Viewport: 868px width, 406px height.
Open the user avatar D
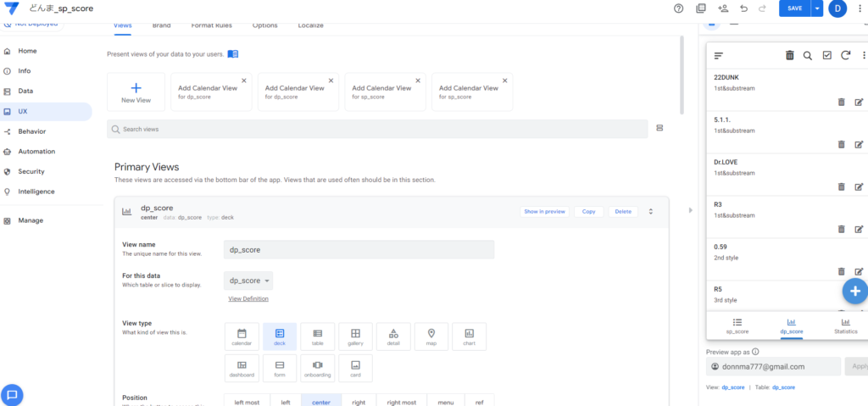pos(837,8)
